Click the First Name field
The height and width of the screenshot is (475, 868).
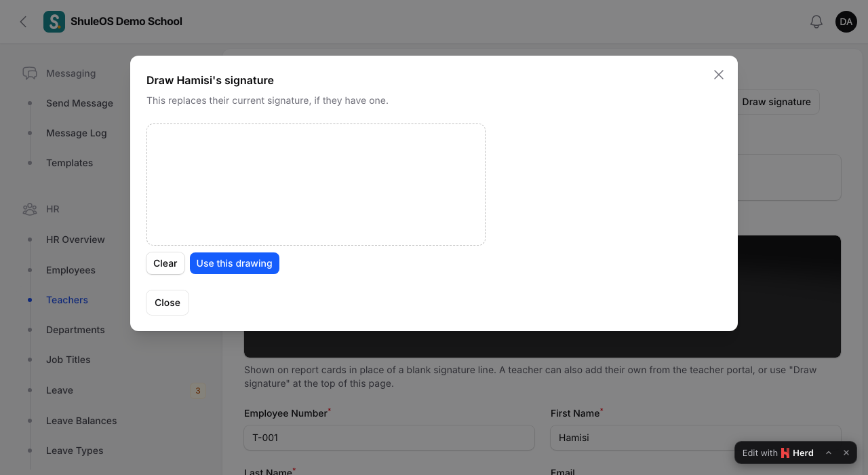point(696,438)
